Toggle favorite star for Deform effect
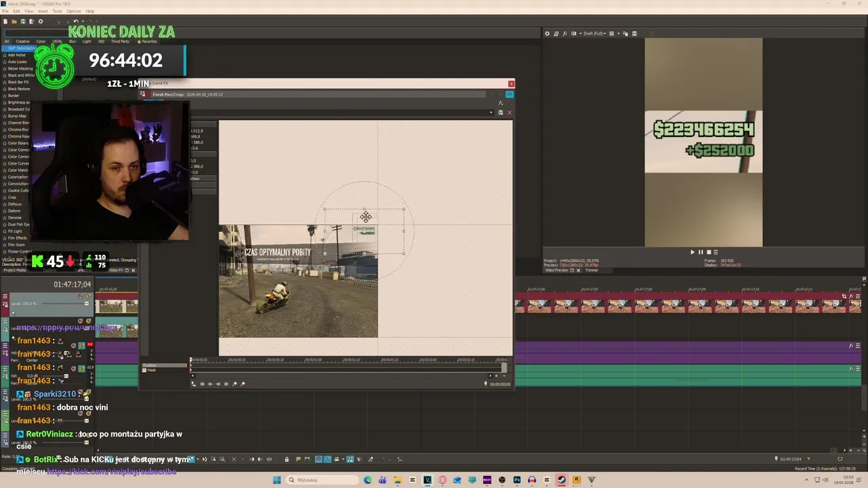Screen dimensions: 868x488 pos(5,211)
